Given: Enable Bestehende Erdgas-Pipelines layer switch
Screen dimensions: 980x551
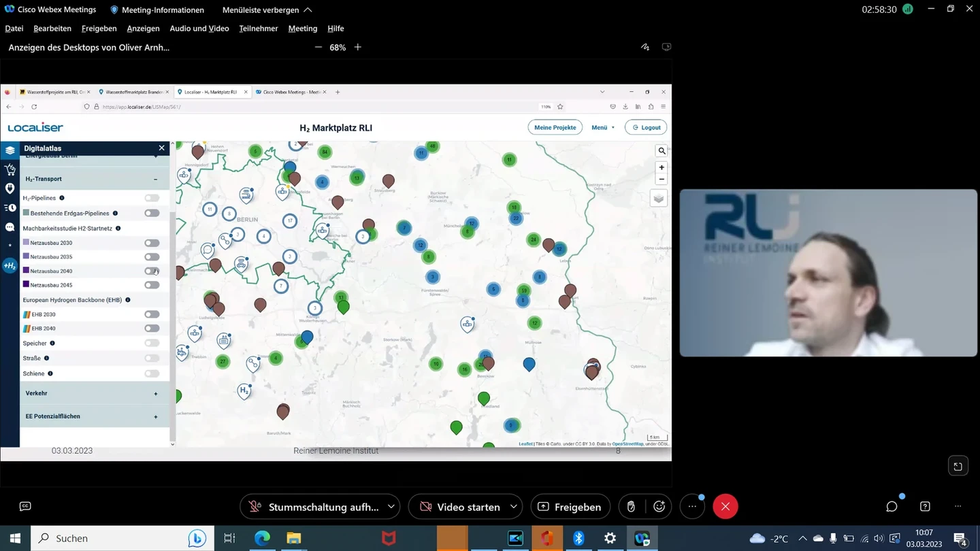Looking at the screenshot, I should [152, 214].
